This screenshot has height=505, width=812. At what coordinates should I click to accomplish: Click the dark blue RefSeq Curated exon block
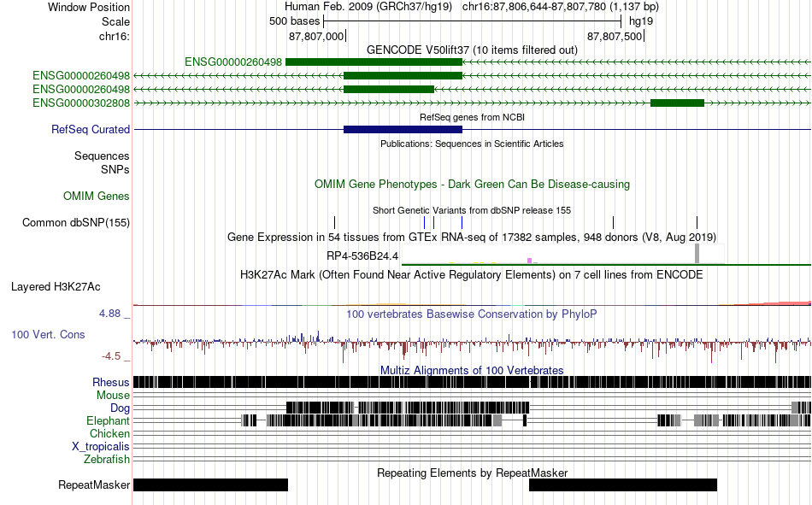[x=403, y=130]
